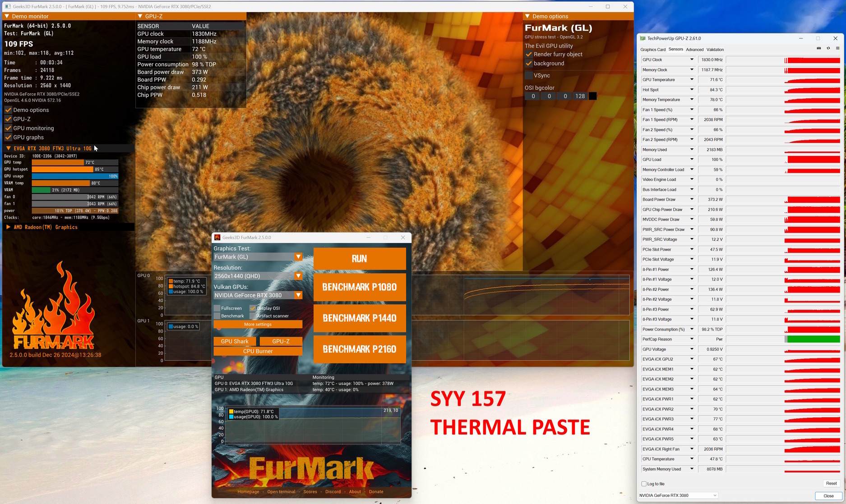Switch to the Sensors tab
Image resolution: width=846 pixels, height=504 pixels.
click(675, 49)
